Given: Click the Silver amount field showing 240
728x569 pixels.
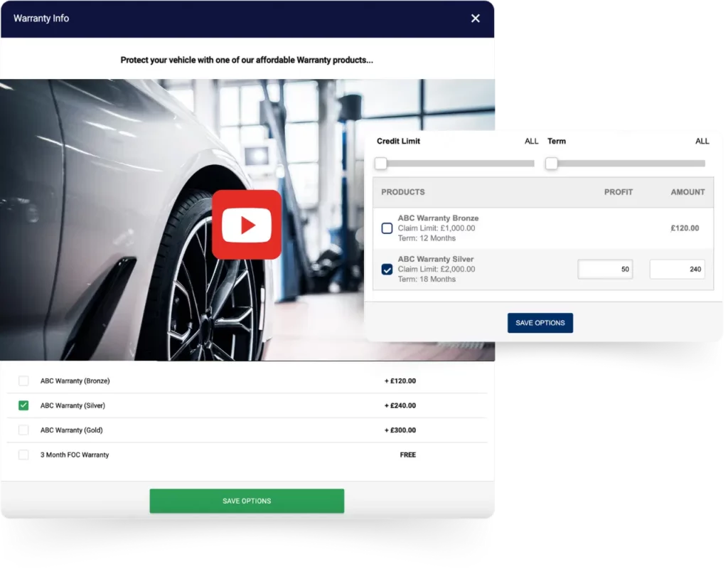Looking at the screenshot, I should pyautogui.click(x=677, y=270).
